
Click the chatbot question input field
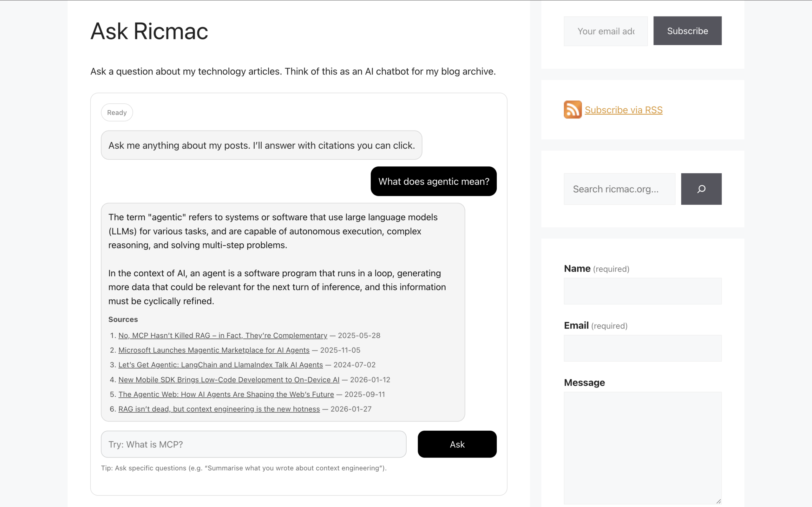pyautogui.click(x=253, y=444)
